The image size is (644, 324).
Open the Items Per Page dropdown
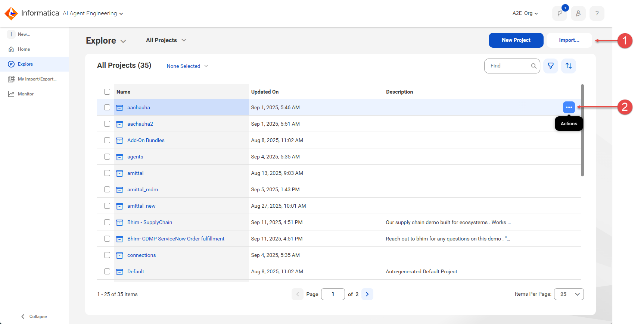click(569, 294)
